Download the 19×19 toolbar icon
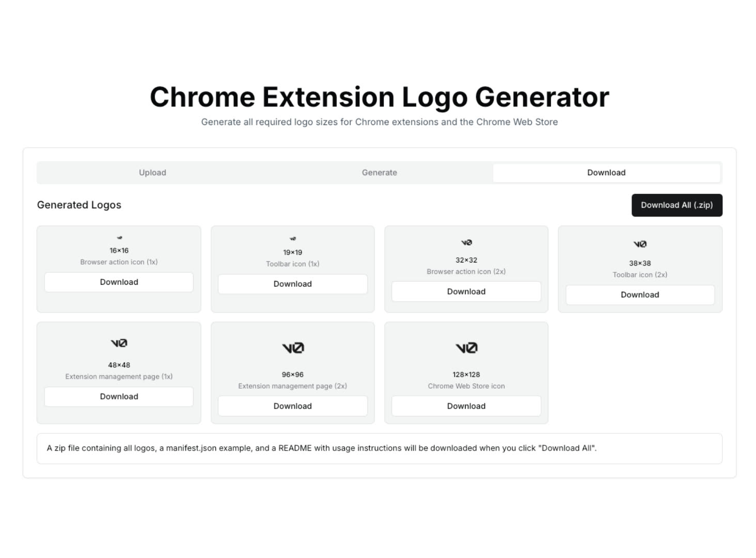 click(x=293, y=284)
